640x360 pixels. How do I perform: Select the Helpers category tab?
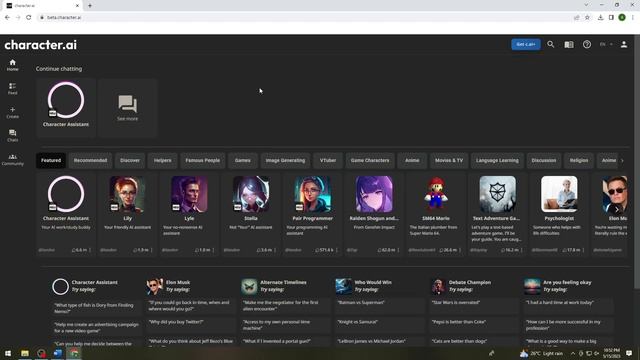coord(162,160)
